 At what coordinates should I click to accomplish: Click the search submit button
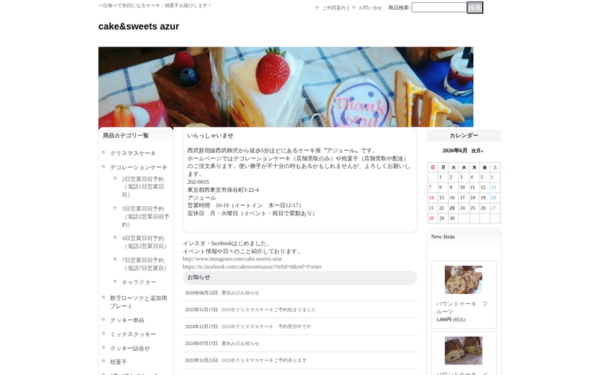pos(475,7)
